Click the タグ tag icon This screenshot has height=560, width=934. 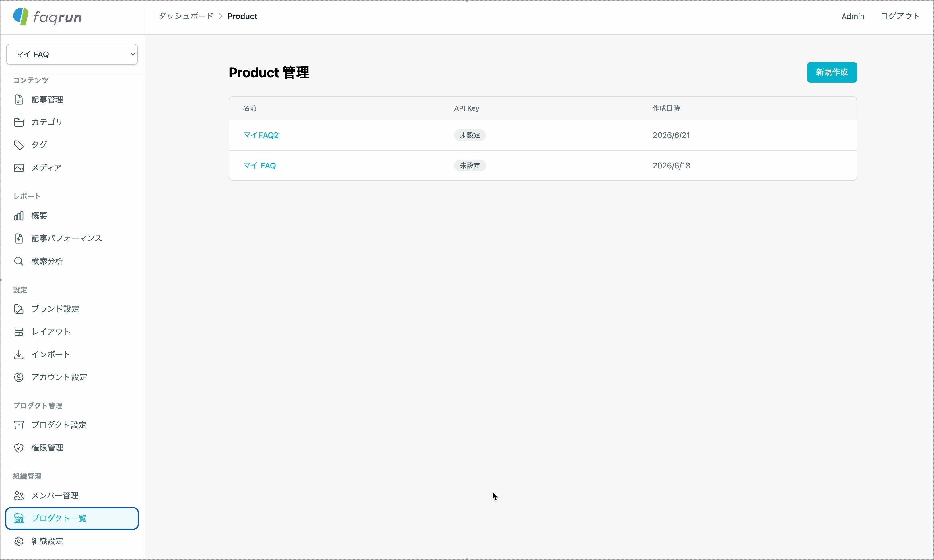point(18,145)
